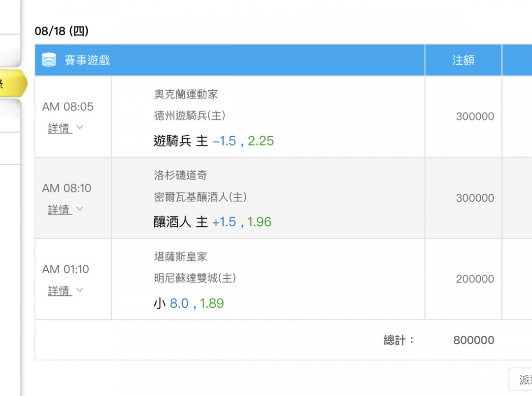Click team name 密爾瓦基釀酒人(主)
The image size is (532, 396).
(200, 197)
